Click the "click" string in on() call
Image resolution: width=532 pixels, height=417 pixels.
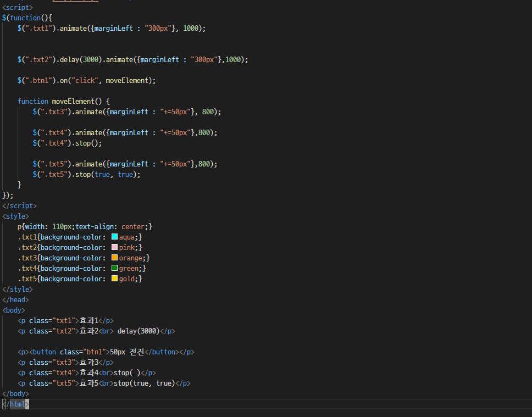pos(85,80)
